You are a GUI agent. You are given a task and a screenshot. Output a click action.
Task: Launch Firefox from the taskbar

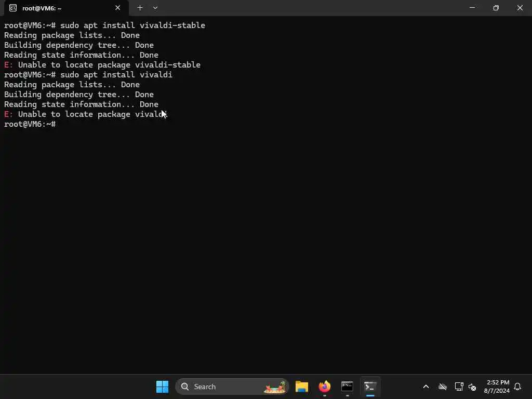pos(324,387)
